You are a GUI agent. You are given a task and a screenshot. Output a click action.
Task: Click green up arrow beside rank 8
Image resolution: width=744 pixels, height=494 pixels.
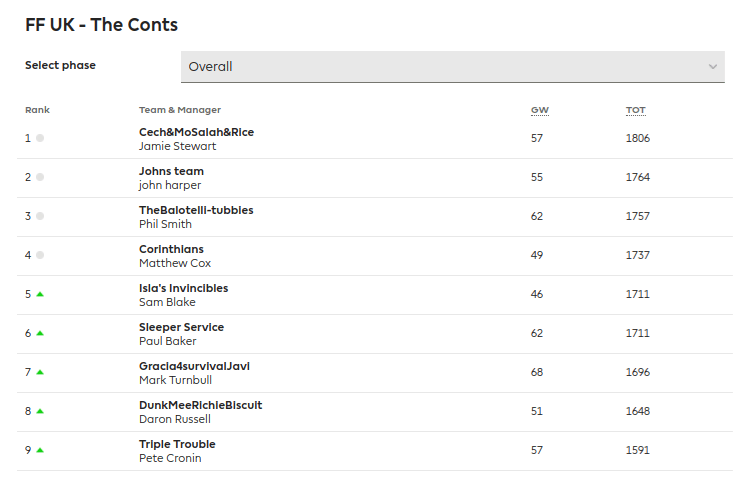pyautogui.click(x=40, y=411)
